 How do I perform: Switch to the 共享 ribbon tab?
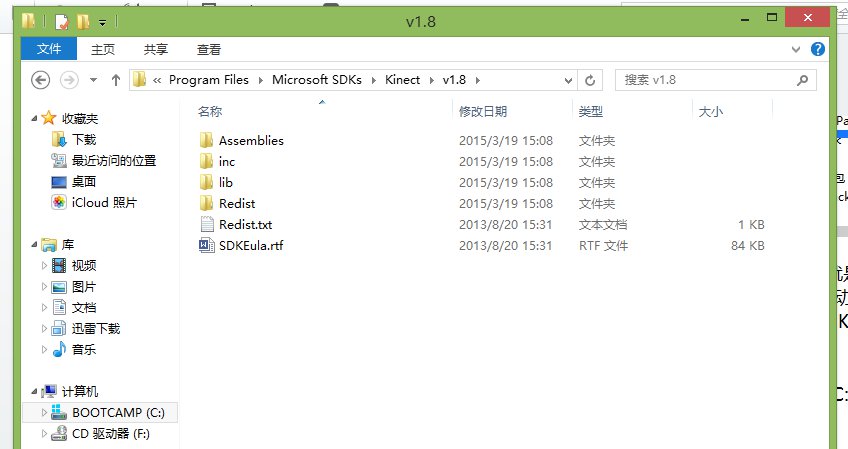point(156,50)
